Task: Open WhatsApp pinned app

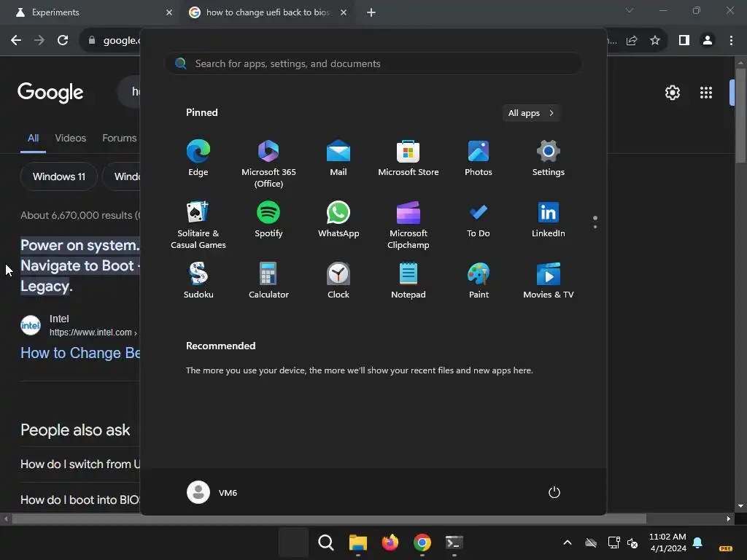Action: click(338, 219)
